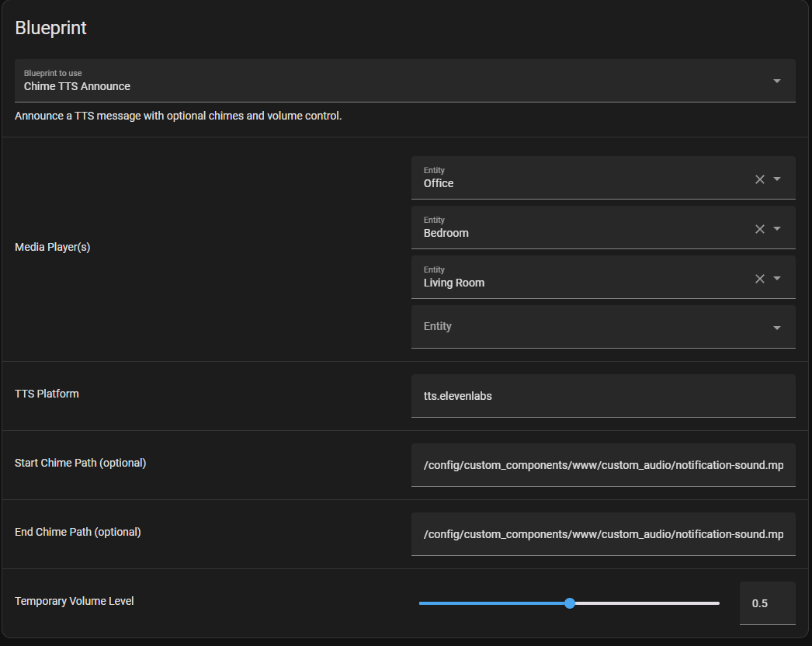Viewport: 812px width, 646px height.
Task: Expand the Bedroom entity dropdown arrow
Action: [778, 229]
